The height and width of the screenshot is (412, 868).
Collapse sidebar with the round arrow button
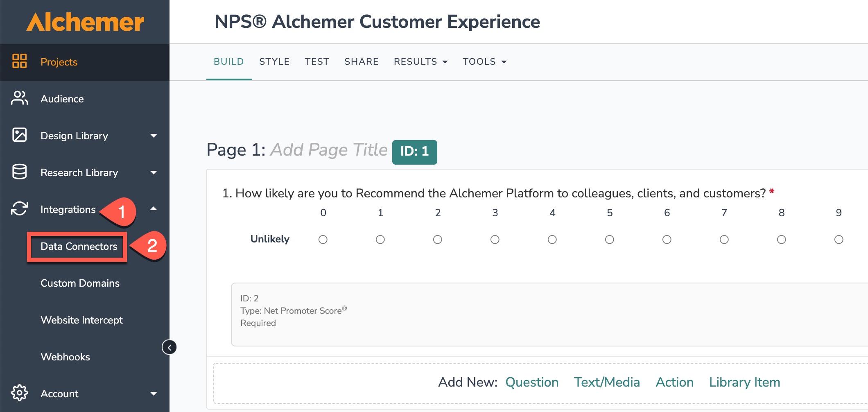pos(169,347)
